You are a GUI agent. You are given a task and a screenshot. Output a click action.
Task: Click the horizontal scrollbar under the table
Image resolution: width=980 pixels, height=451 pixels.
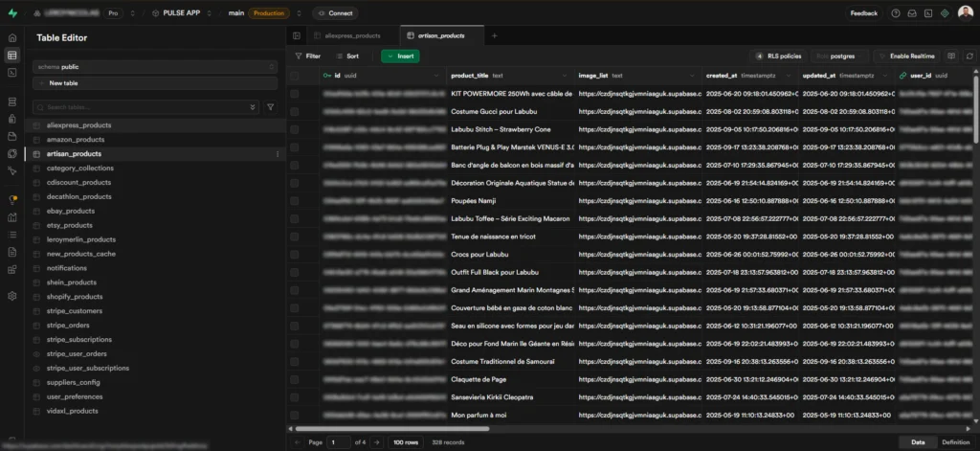(x=391, y=429)
